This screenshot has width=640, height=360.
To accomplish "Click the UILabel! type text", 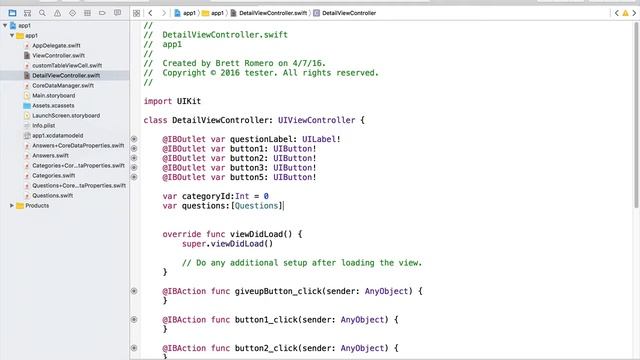I will [321, 139].
